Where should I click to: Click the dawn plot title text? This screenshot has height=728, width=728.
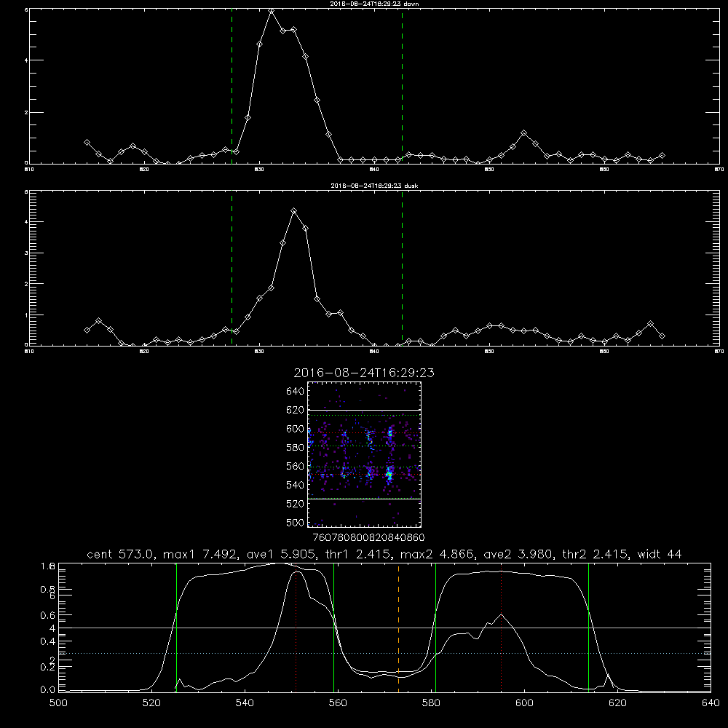click(x=374, y=4)
